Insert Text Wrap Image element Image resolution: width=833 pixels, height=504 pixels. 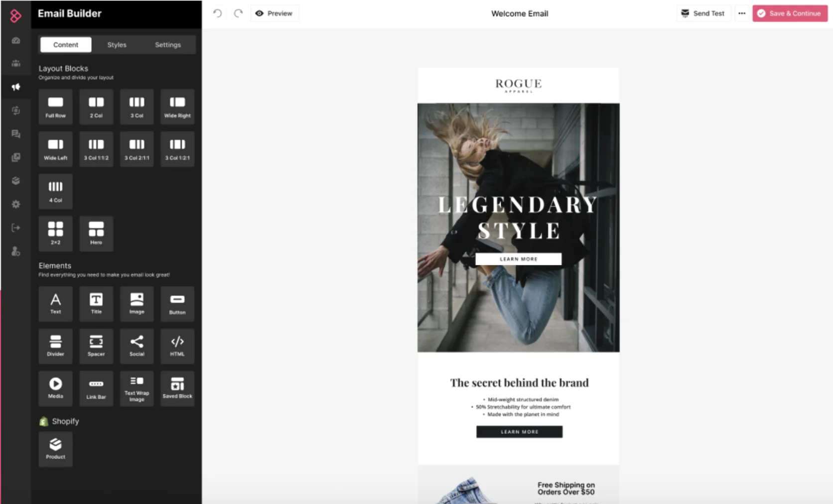(x=137, y=388)
